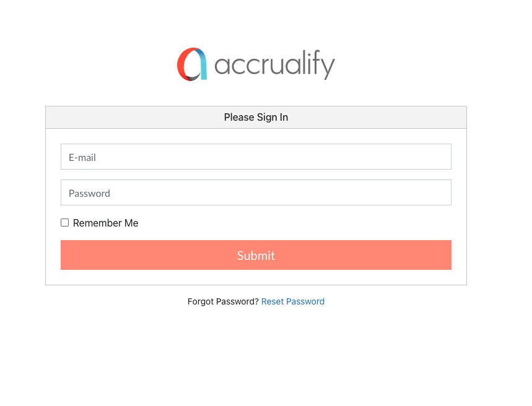Click the Forgot Password? text

click(223, 301)
